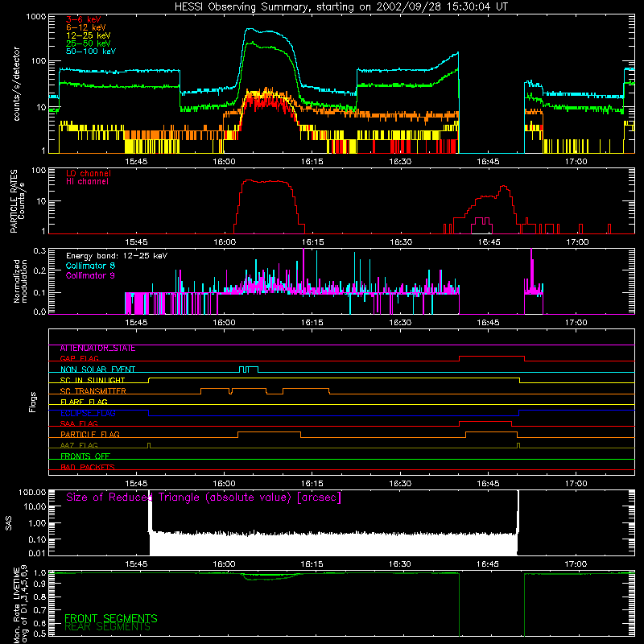Viewport: 644px width, 644px height.
Task: Select the 6-12 keV legend label
Action: [x=85, y=27]
